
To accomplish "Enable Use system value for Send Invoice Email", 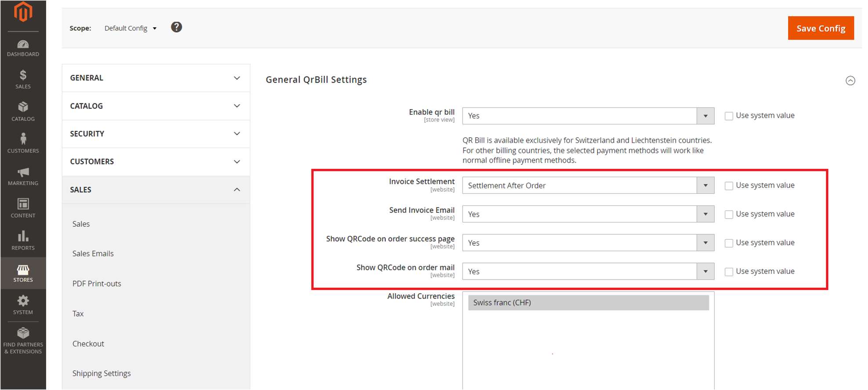I will click(729, 215).
